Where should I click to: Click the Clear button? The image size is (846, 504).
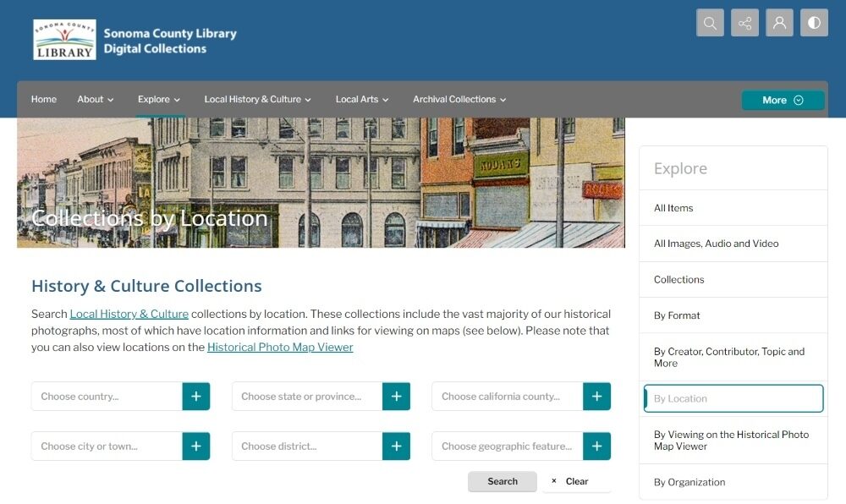point(576,481)
